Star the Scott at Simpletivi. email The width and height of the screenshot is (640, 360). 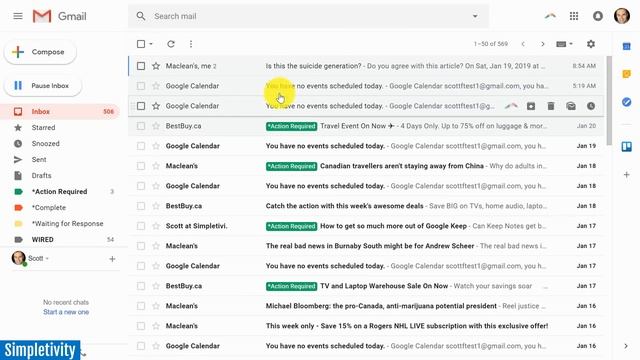coord(156,226)
